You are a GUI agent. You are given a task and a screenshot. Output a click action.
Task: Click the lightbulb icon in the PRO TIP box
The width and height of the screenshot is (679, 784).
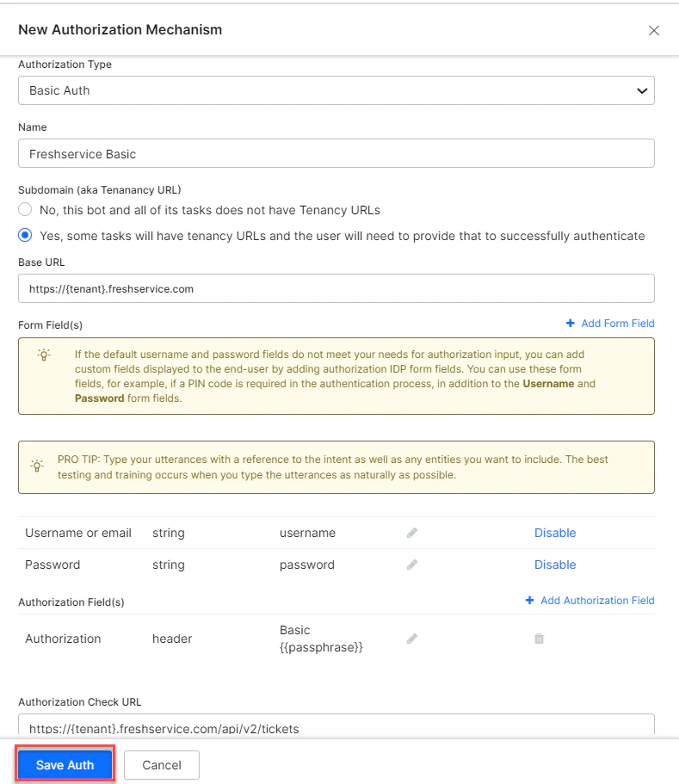coord(36,466)
